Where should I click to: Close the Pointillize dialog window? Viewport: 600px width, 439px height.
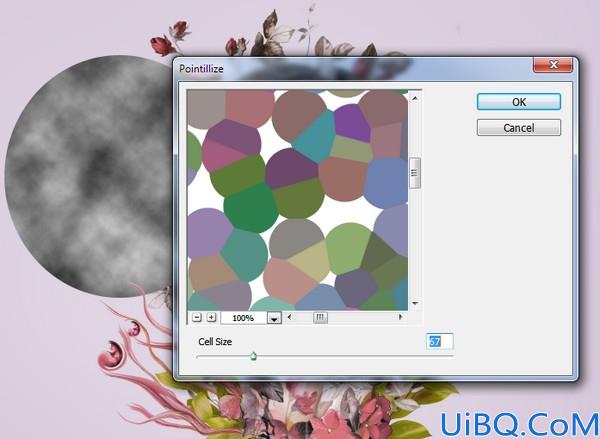553,65
